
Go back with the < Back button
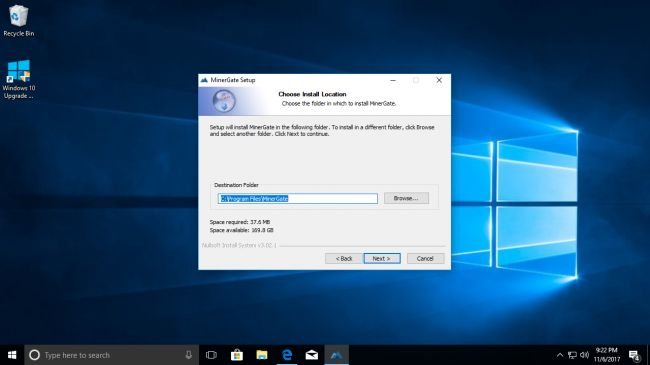[x=344, y=258]
